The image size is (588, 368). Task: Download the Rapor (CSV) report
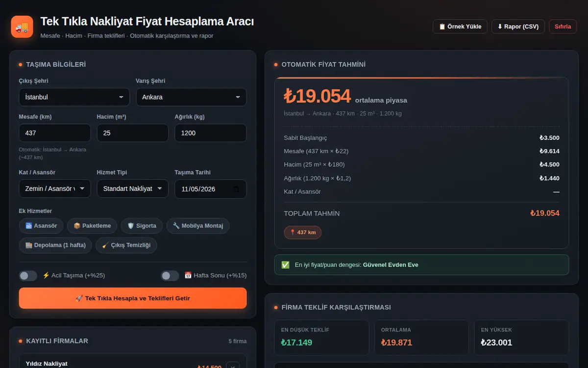coord(518,26)
